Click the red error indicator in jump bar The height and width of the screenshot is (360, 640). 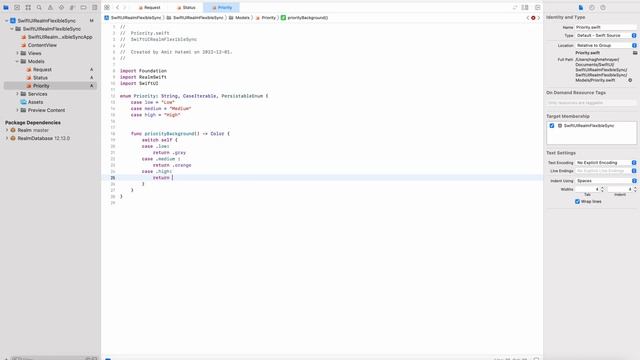pos(533,18)
